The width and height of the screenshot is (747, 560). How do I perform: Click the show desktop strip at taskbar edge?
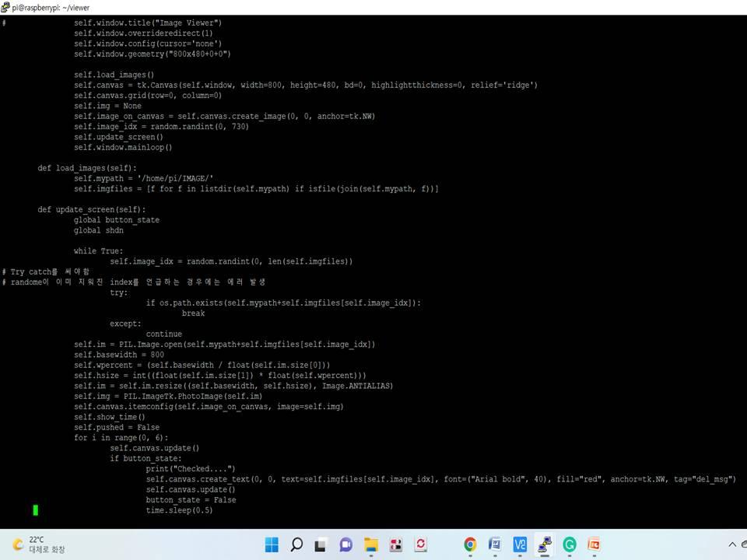pyautogui.click(x=746, y=552)
